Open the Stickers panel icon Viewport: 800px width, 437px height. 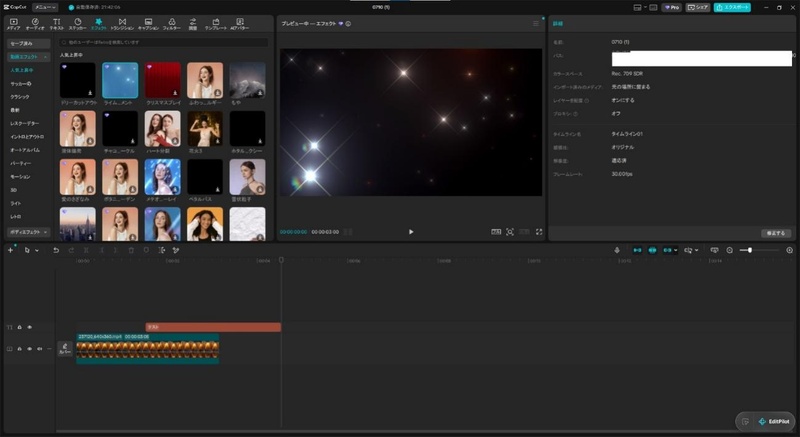point(78,23)
